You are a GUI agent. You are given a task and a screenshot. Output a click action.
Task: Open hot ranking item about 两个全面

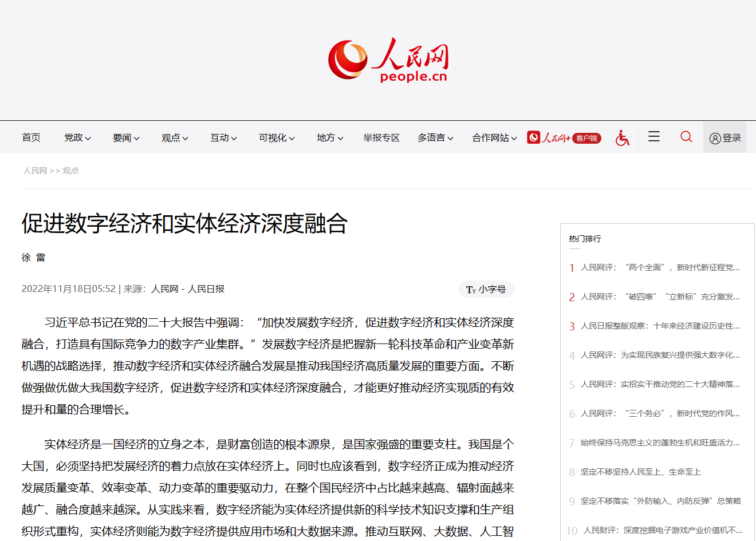[659, 267]
